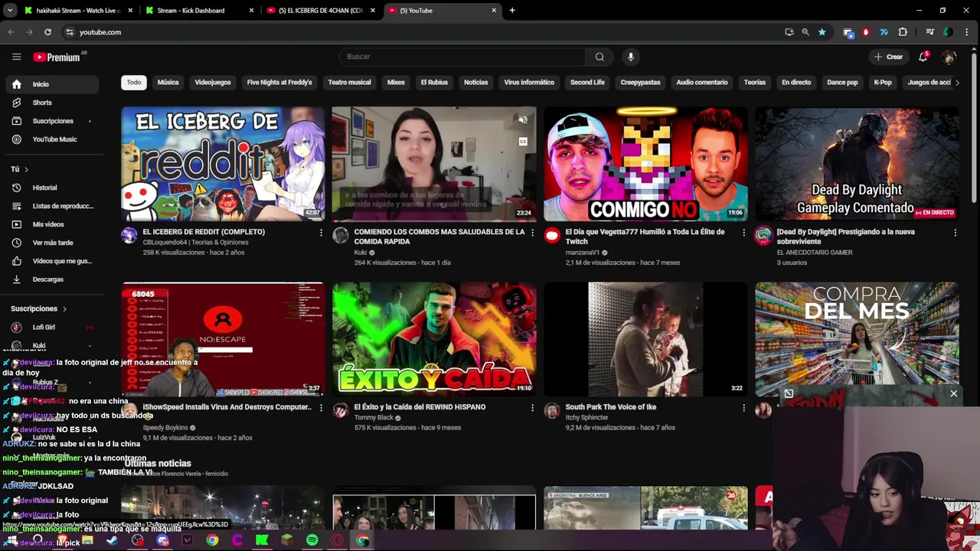Open the tab search dropdown
The image size is (980, 551).
point(10,11)
